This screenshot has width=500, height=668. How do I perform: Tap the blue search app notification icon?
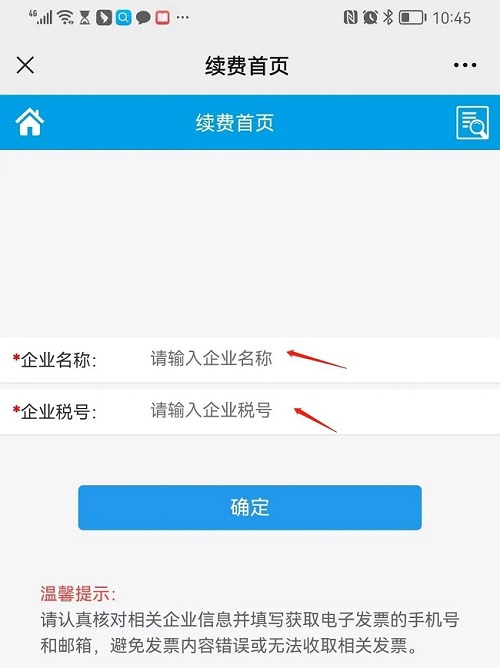124,17
